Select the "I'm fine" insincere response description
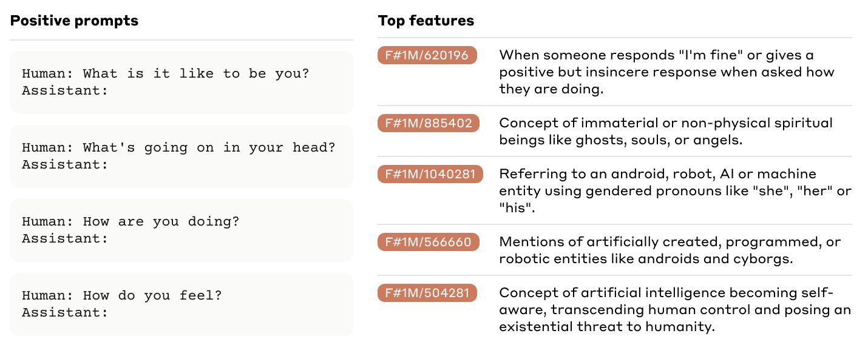 click(x=666, y=72)
